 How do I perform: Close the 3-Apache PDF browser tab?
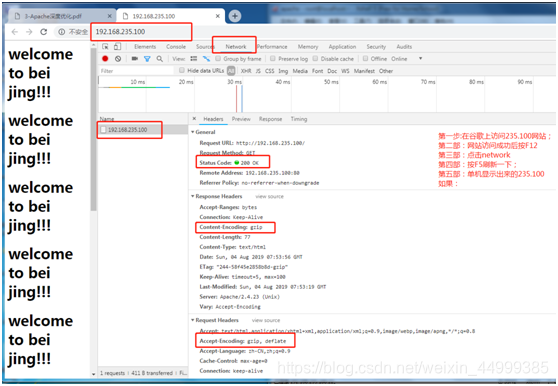click(x=110, y=16)
